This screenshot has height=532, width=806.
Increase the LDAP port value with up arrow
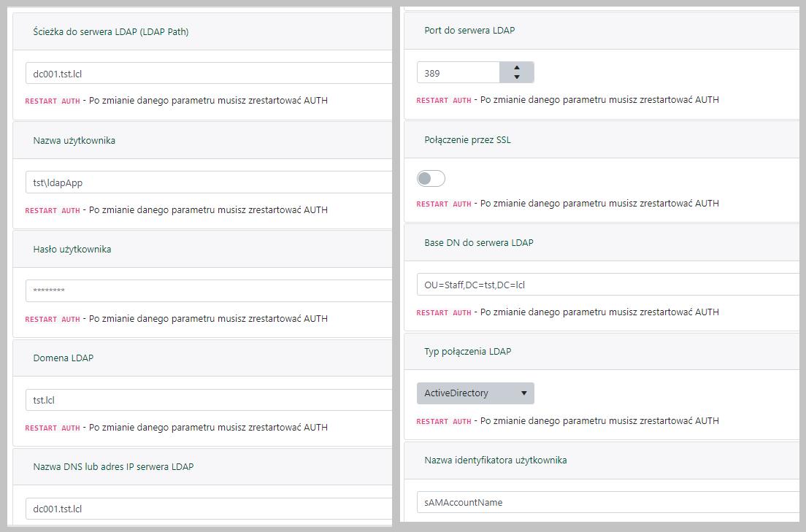point(517,68)
